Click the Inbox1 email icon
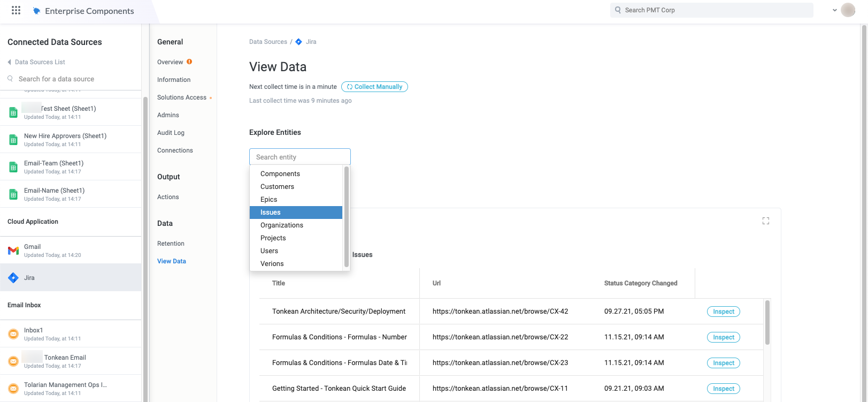Screen dimensions: 868x402 [x=13, y=334]
